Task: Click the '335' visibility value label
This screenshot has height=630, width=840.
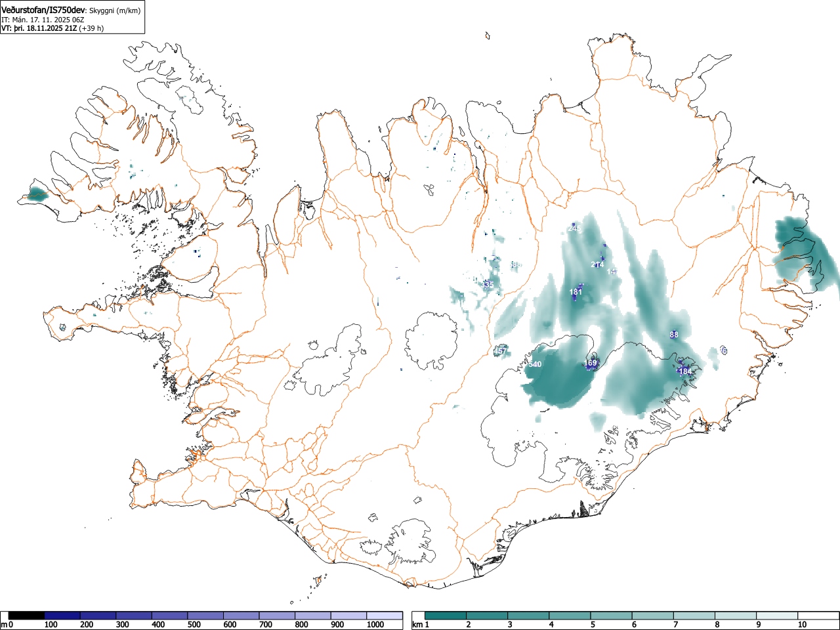Action: [x=486, y=284]
